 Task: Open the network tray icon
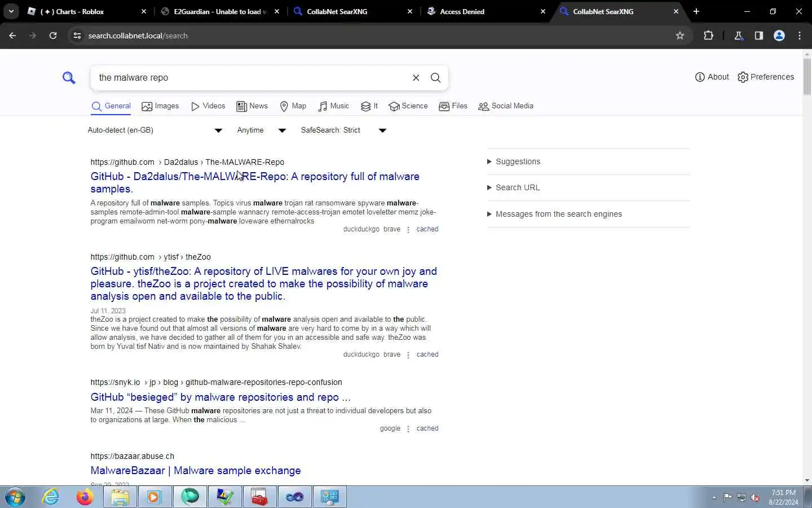742,497
